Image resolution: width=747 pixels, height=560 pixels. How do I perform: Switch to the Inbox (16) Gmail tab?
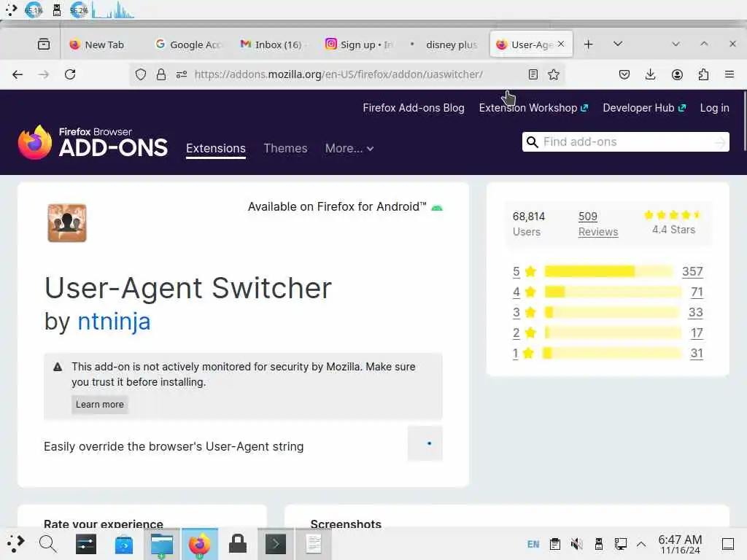274,44
